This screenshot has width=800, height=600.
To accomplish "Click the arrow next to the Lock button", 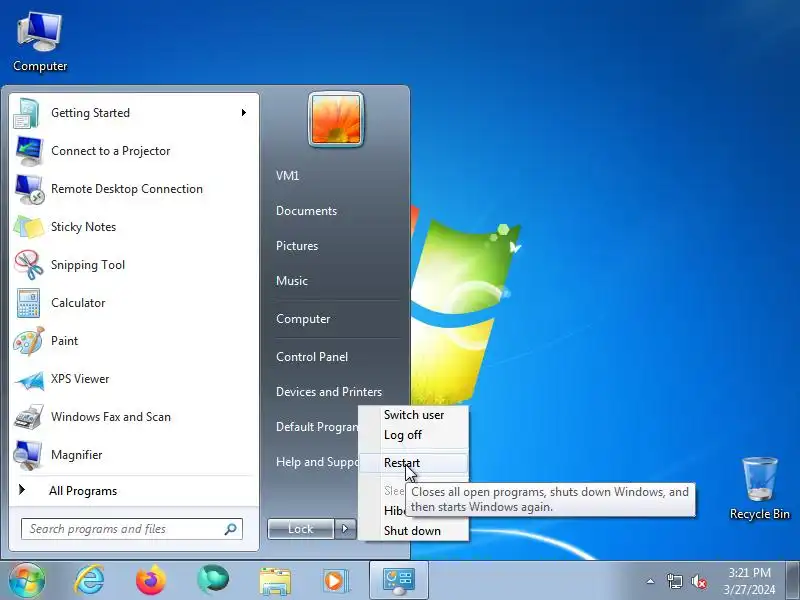I will (x=345, y=529).
